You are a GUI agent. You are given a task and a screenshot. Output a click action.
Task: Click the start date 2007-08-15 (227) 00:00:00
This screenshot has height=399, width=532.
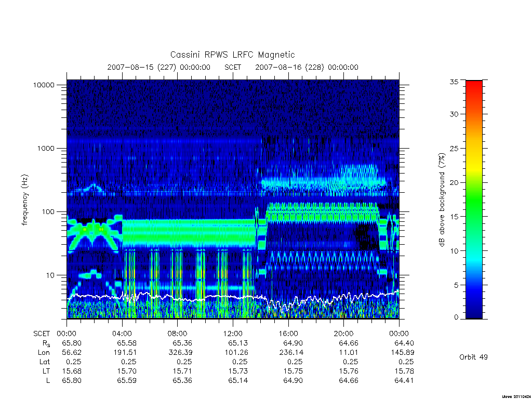[x=159, y=67]
